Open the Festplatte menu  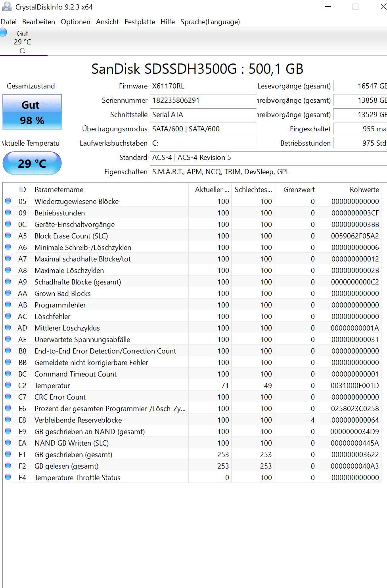140,22
